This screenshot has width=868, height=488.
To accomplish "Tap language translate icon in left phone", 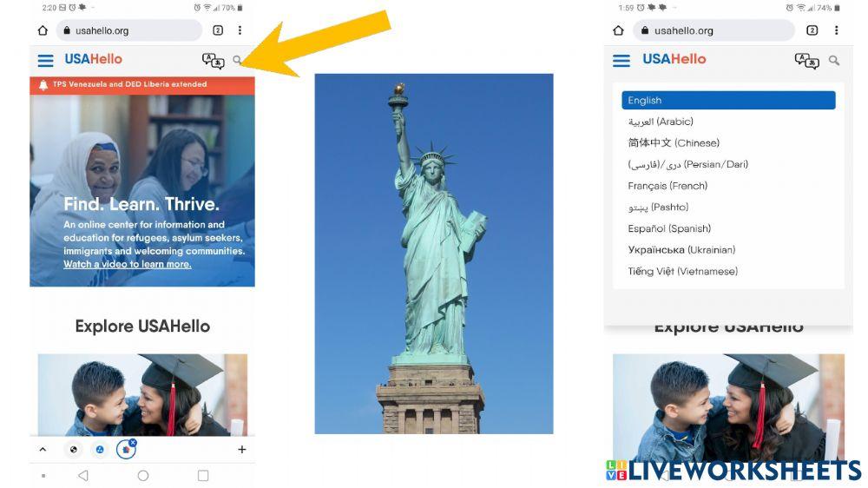I will tap(214, 61).
